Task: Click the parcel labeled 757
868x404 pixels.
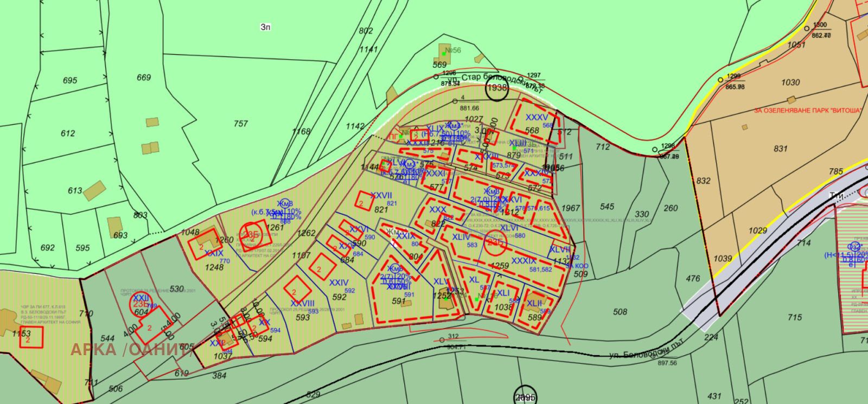Action: click(x=241, y=124)
